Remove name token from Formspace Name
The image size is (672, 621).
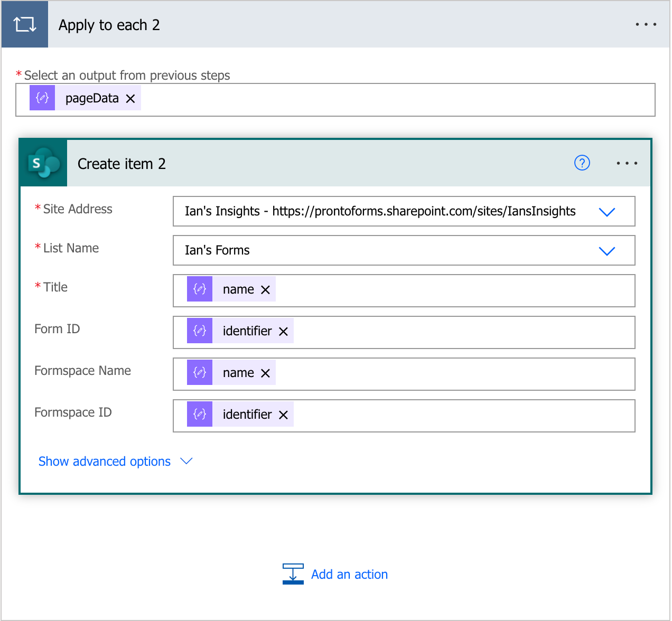[x=265, y=373]
